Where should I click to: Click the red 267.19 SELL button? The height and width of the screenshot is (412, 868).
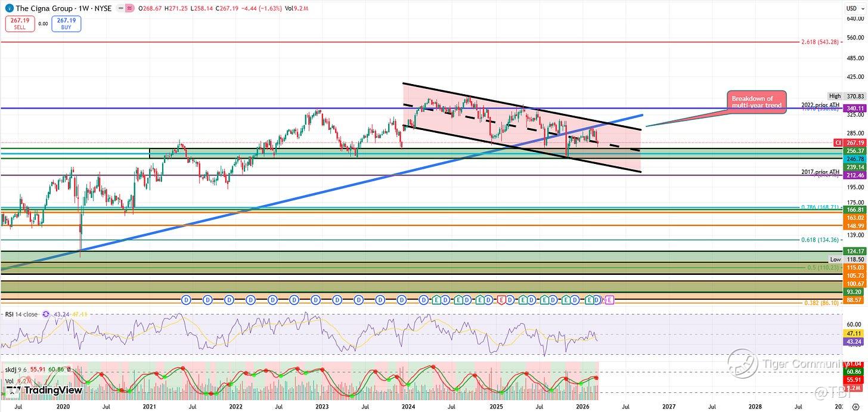tap(20, 24)
